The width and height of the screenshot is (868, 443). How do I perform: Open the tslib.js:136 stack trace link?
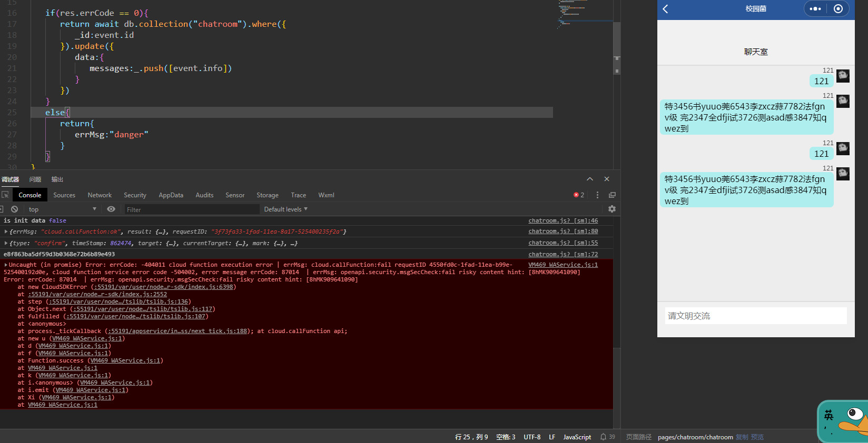tap(118, 301)
